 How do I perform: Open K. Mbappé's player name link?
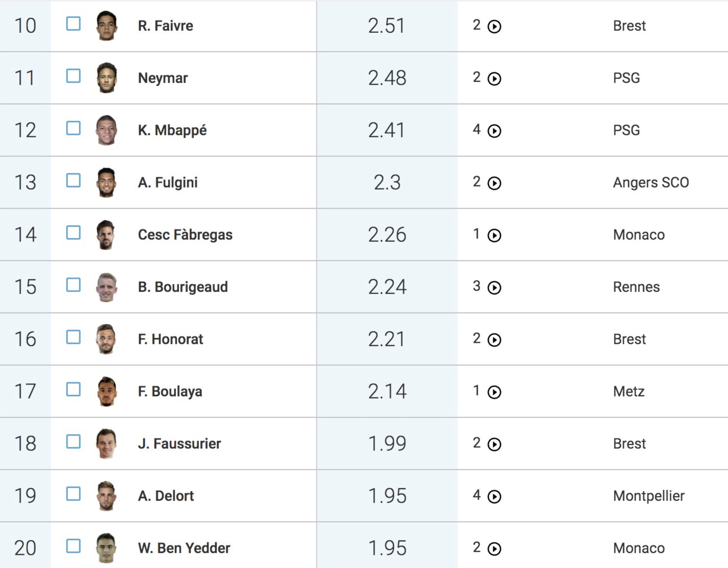[172, 130]
